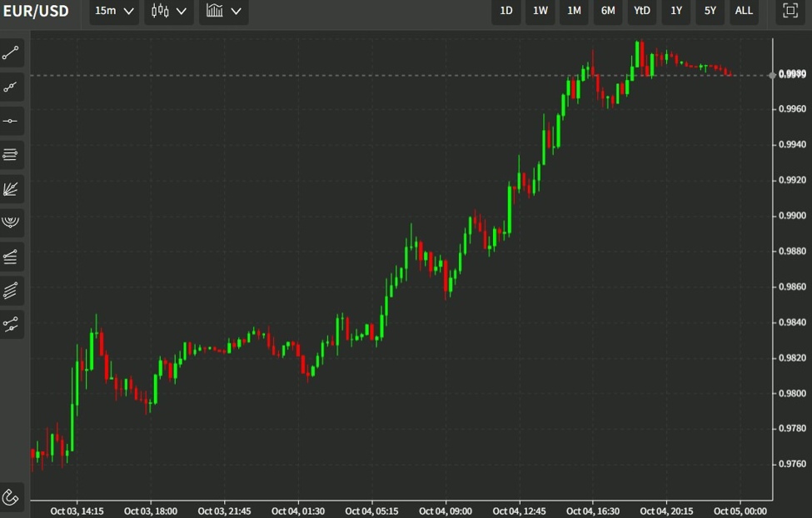Select the horizontal line drawing tool
812x518 pixels.
click(11, 121)
